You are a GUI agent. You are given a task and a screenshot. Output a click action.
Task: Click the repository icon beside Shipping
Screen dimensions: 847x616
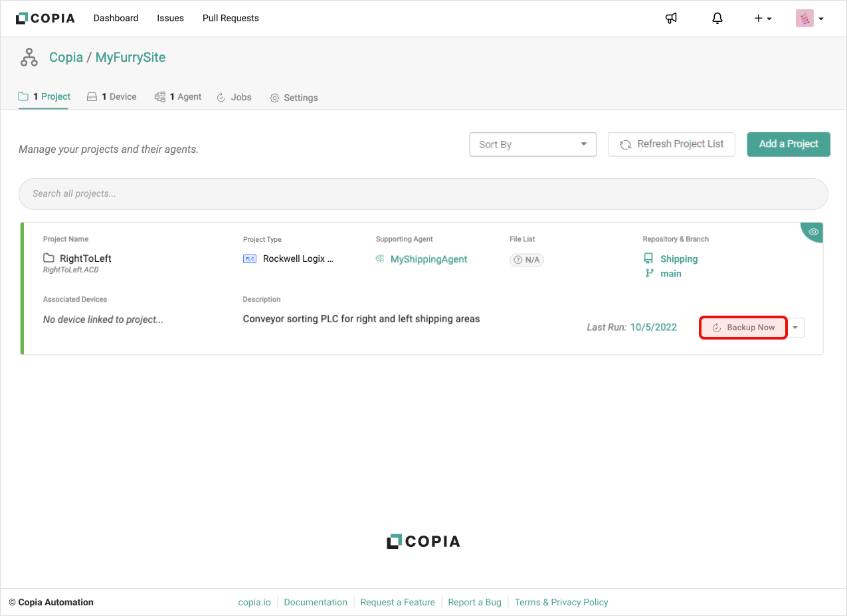pos(649,258)
